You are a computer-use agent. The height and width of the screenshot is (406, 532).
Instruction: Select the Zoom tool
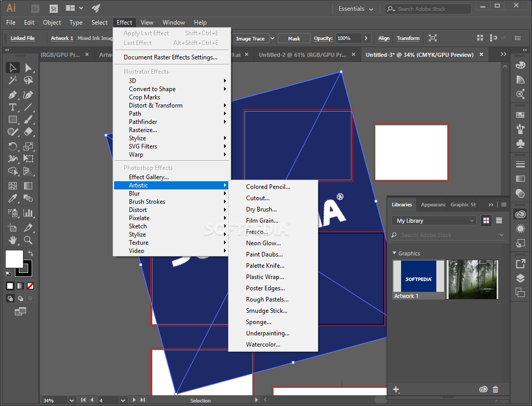pyautogui.click(x=28, y=240)
